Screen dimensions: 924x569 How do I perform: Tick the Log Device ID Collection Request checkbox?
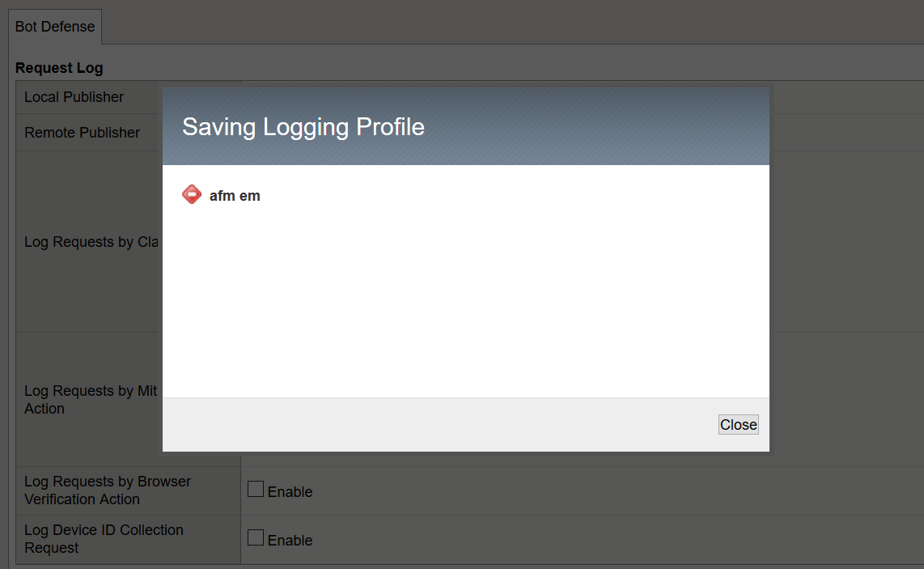click(256, 537)
